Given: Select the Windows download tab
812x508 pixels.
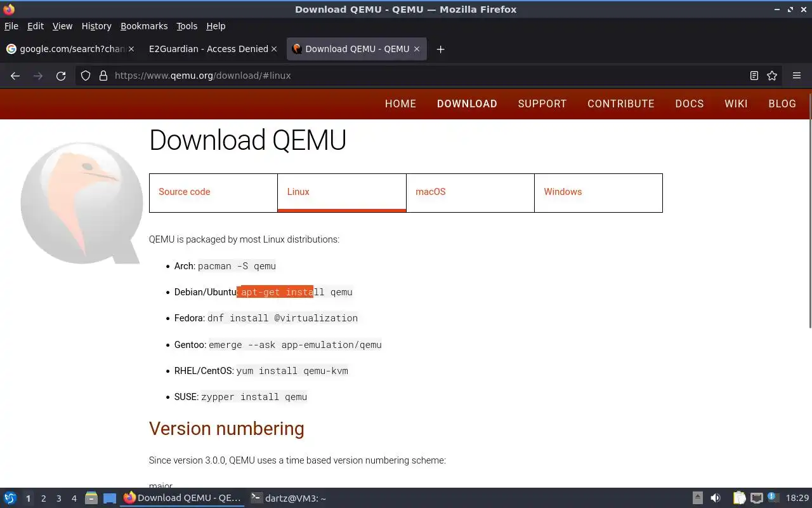Looking at the screenshot, I should [x=598, y=192].
